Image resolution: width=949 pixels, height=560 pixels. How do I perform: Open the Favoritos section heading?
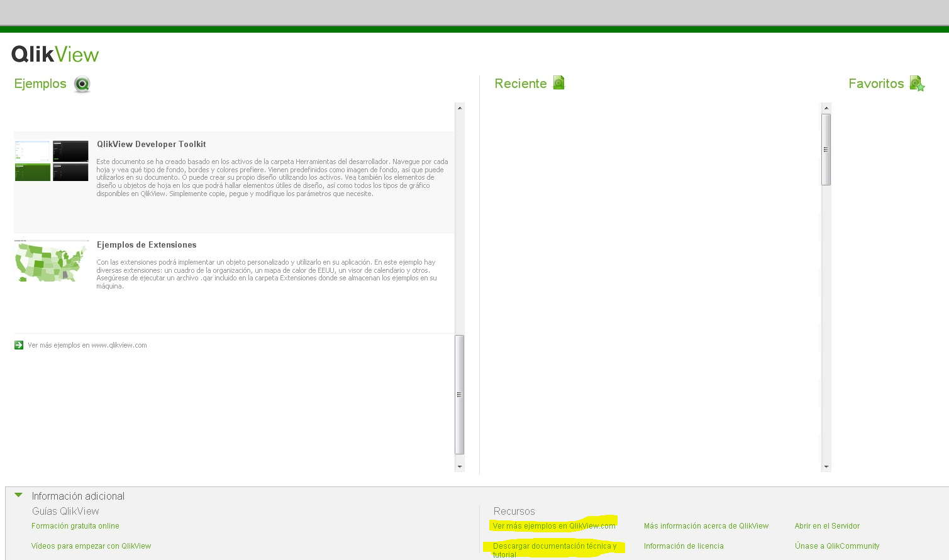(x=876, y=84)
